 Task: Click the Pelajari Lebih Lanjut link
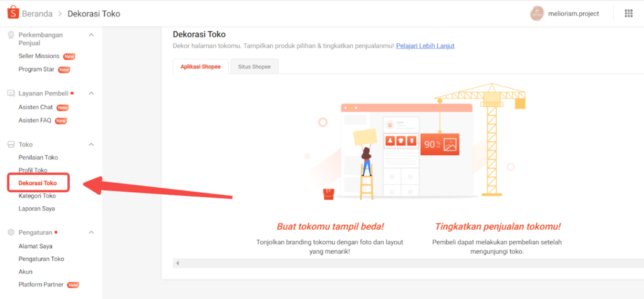tap(425, 46)
